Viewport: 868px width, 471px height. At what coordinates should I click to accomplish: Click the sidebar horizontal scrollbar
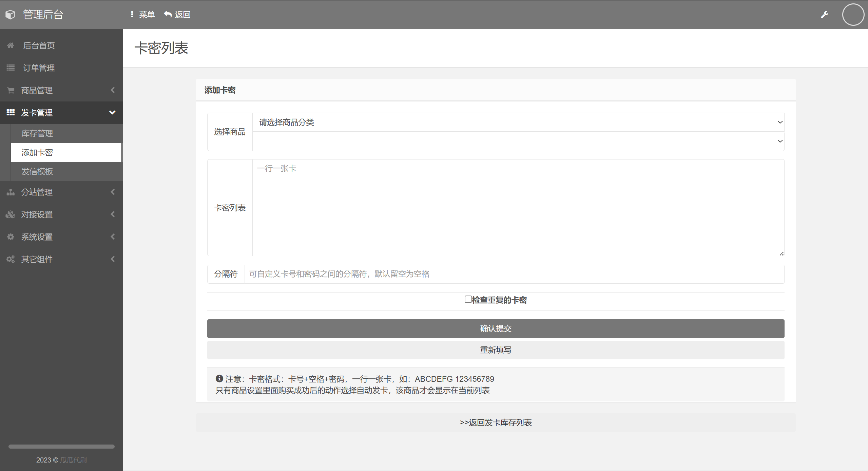pos(61,447)
